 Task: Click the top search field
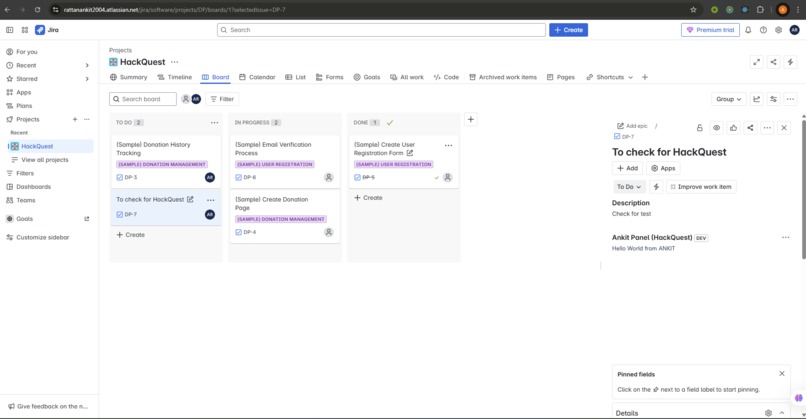[x=381, y=30]
